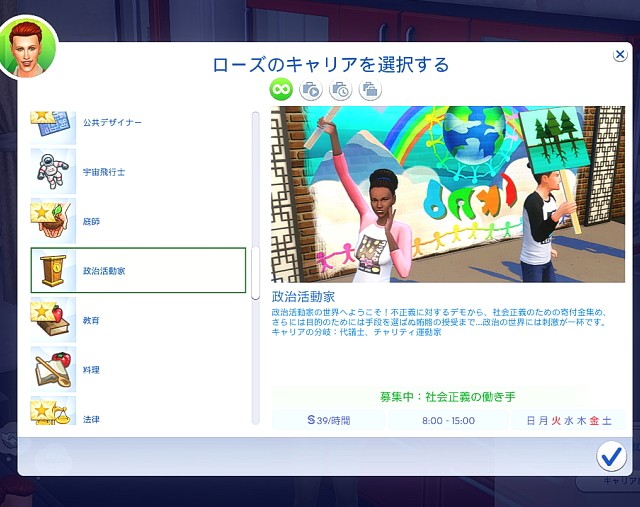Filter by active careers briefcase icon
Image resolution: width=640 pixels, height=507 pixels.
[311, 89]
